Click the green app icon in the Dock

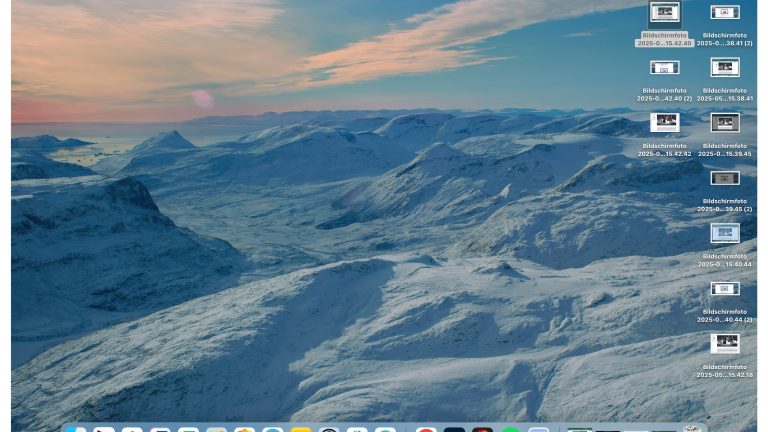[511, 429]
